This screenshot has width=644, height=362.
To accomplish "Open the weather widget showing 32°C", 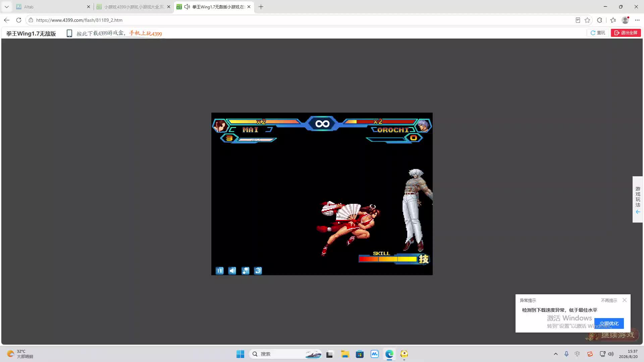I will pos(21,354).
